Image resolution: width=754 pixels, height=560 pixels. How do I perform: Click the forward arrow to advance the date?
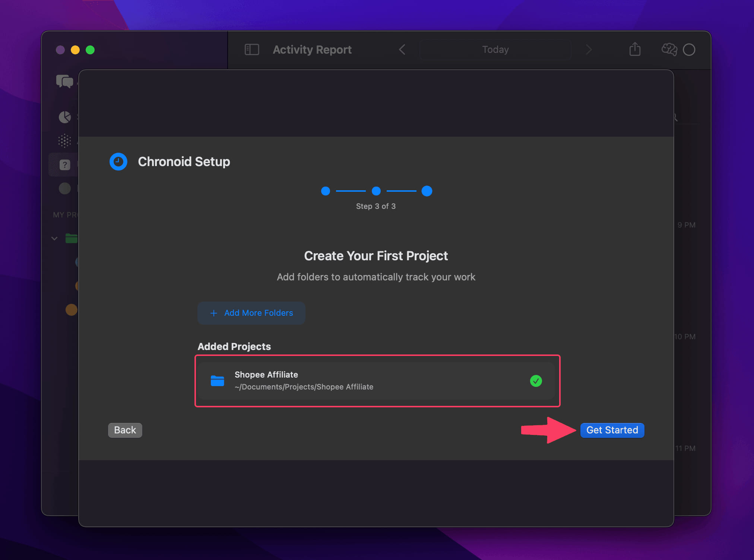point(589,50)
